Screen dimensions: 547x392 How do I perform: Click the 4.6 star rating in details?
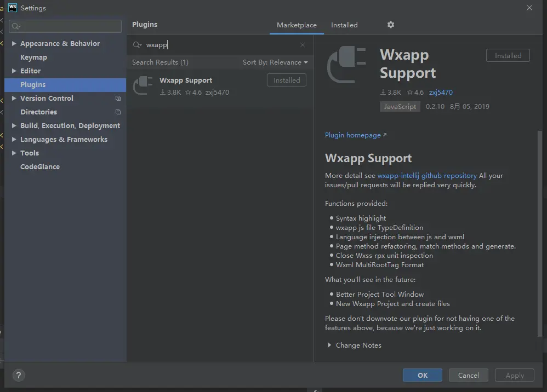click(x=415, y=93)
